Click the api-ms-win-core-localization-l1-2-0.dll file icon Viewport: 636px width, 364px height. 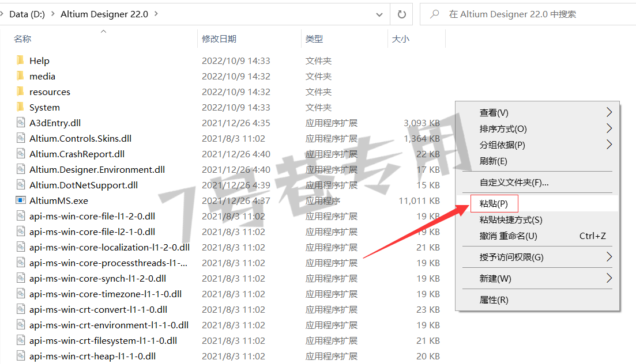tap(21, 247)
